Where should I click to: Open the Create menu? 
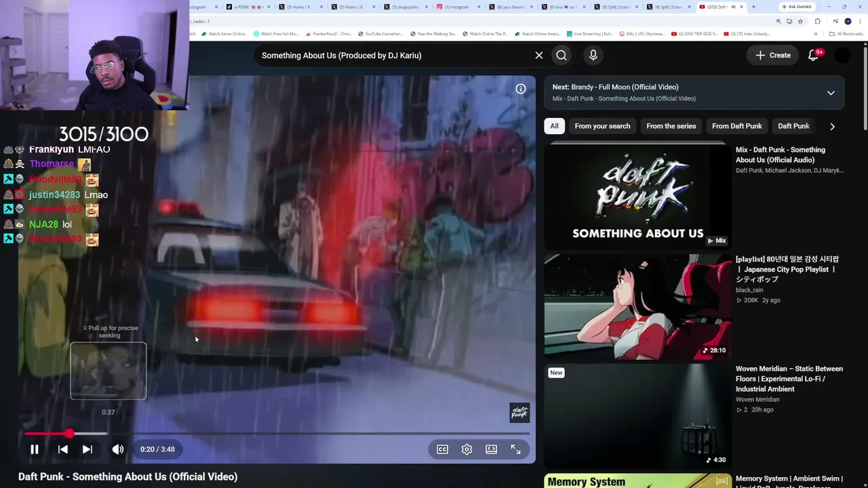click(773, 56)
